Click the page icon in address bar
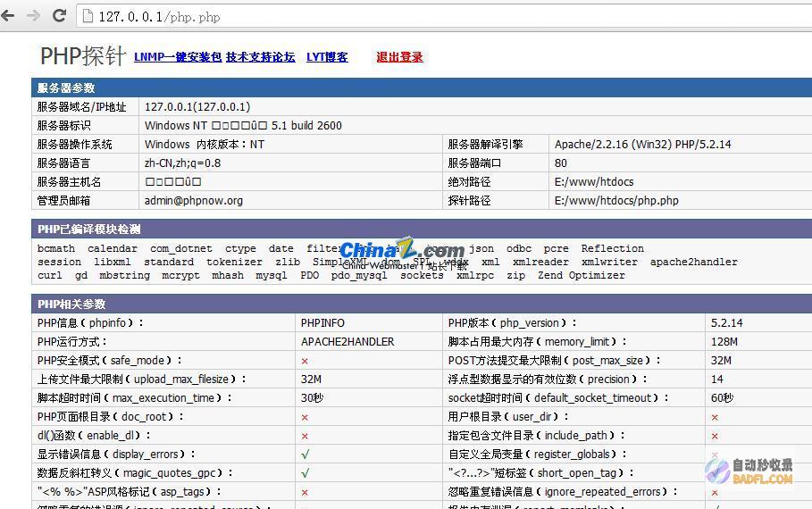Viewport: 812px width, 509px height. pos(88,17)
